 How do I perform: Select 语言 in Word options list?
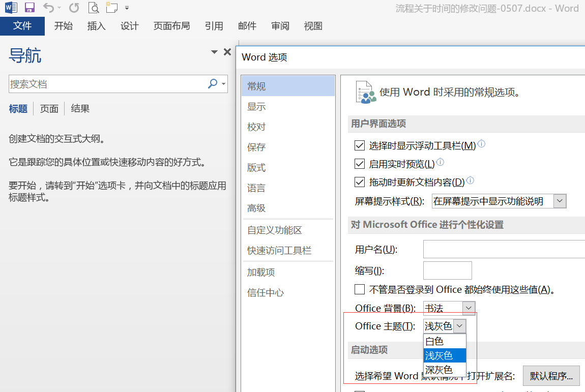pyautogui.click(x=288, y=188)
